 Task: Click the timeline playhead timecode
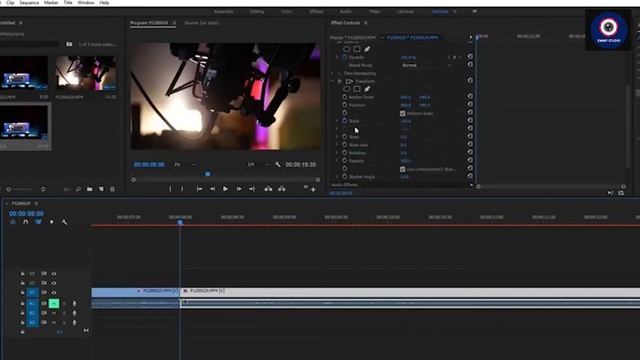(x=27, y=213)
